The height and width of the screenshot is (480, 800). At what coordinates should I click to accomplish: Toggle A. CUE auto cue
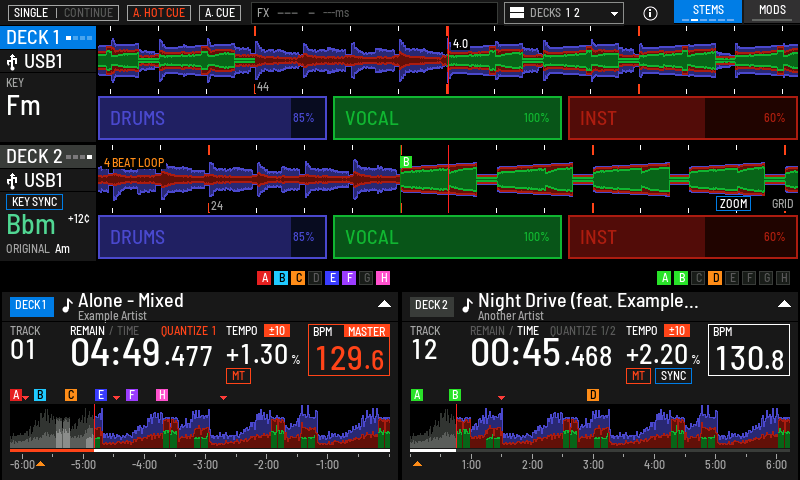220,13
